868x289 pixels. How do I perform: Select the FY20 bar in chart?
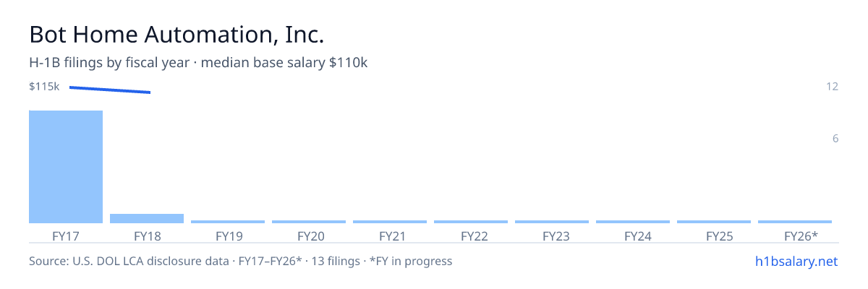tap(309, 222)
